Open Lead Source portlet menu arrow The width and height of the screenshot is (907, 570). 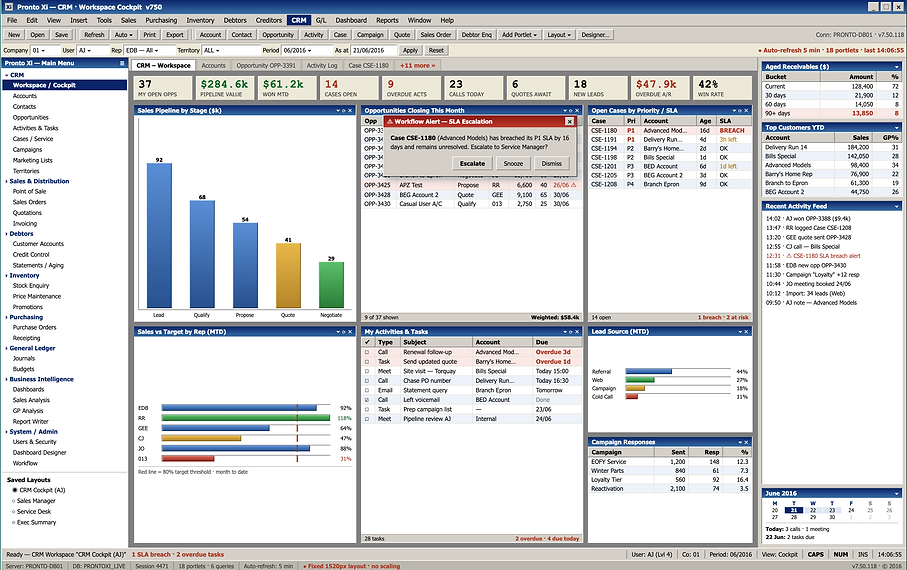(x=740, y=332)
